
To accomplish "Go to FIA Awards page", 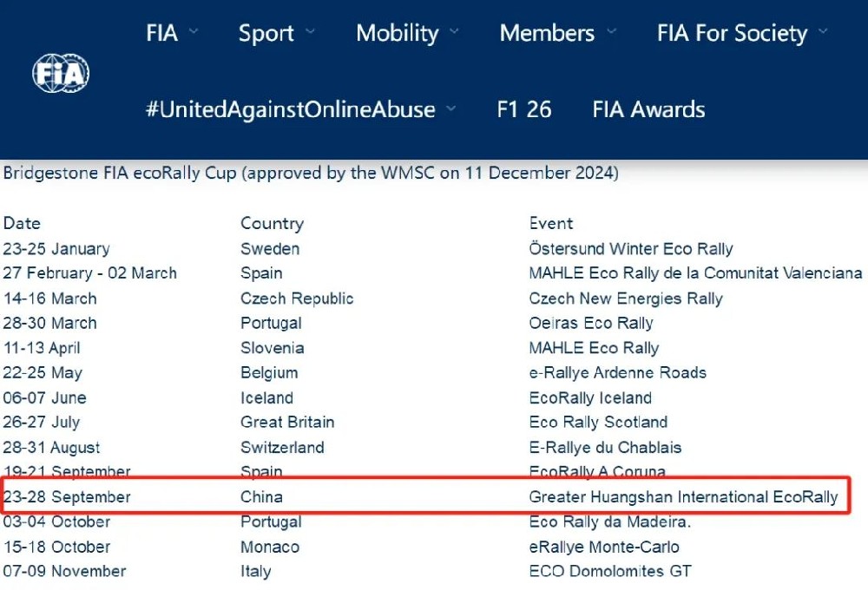I will click(648, 109).
